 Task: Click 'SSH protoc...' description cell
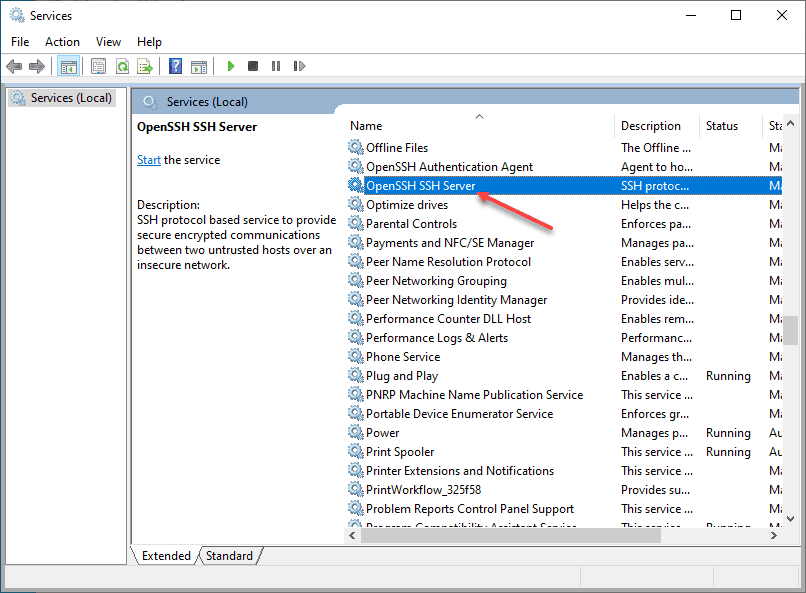point(655,186)
